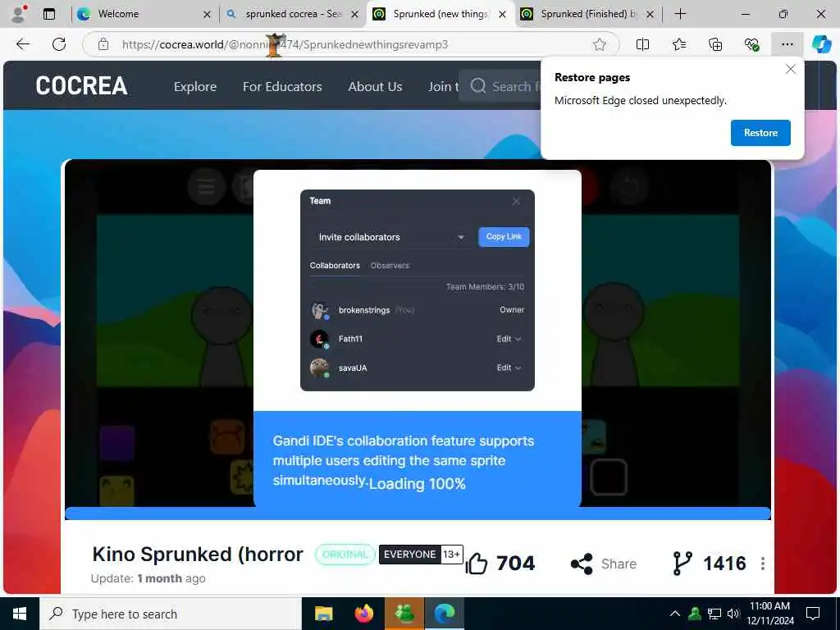
Task: Click Fath11's avatar
Action: pyautogui.click(x=320, y=339)
